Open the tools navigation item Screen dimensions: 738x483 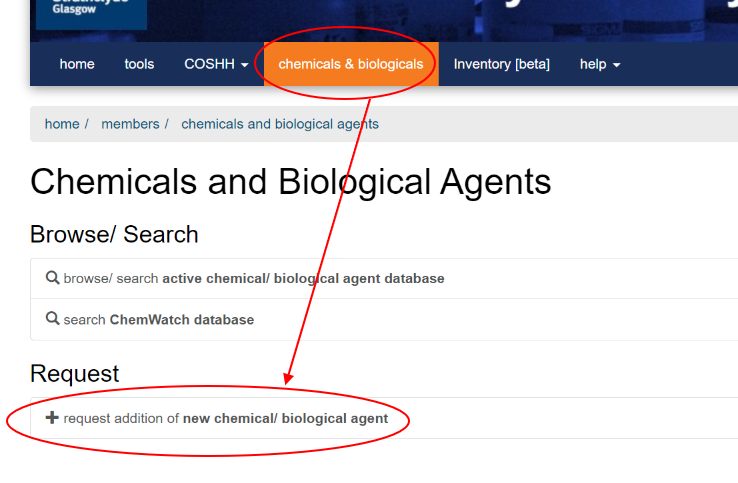pyautogui.click(x=139, y=64)
